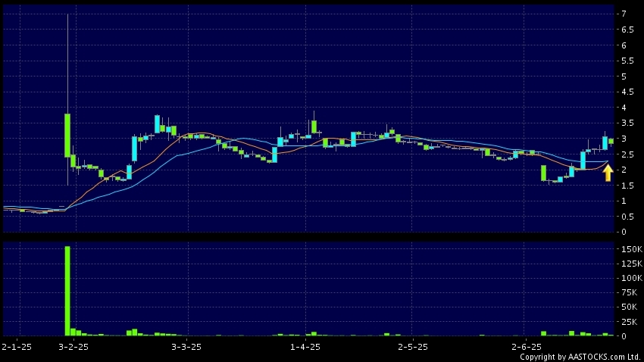Click the 75K volume axis label
Screen dimensions: 644x362
(629, 292)
